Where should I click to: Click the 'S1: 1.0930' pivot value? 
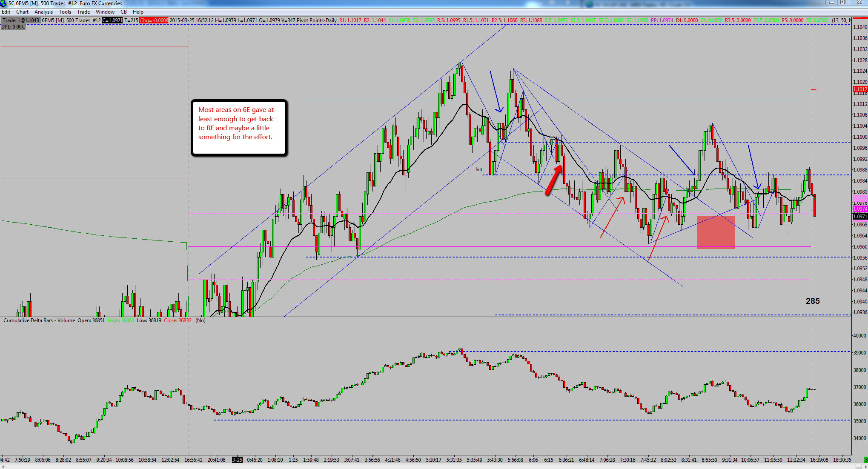point(399,20)
